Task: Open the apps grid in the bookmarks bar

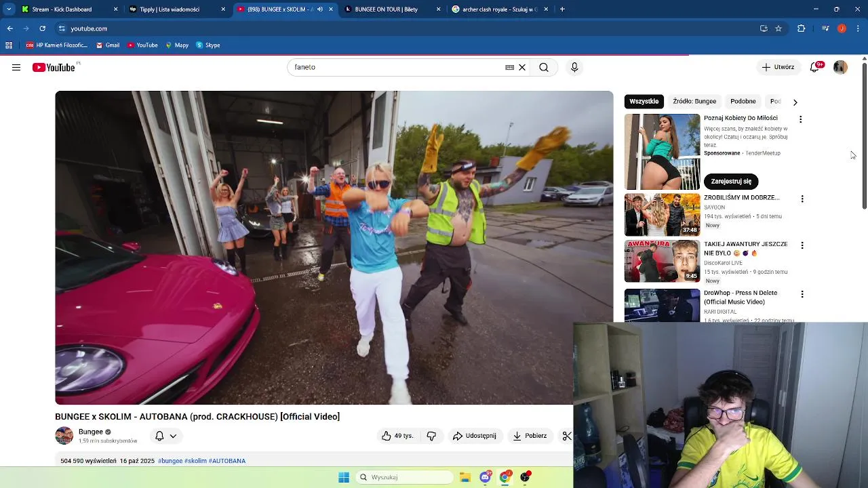Action: [x=9, y=45]
